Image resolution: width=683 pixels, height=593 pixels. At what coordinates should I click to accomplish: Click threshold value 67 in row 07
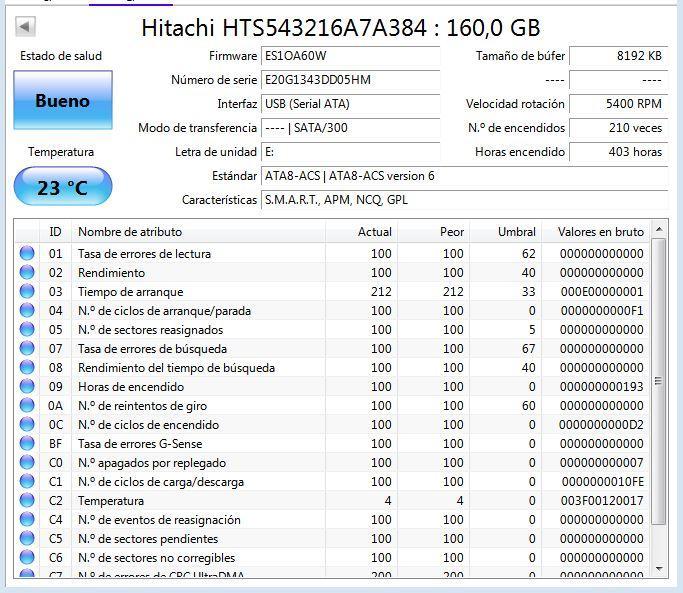point(529,349)
